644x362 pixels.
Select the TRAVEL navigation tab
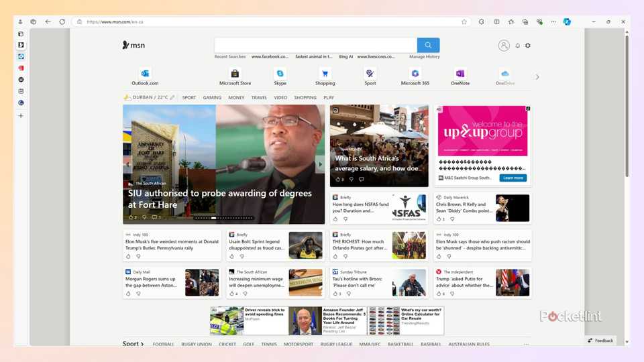(x=259, y=98)
